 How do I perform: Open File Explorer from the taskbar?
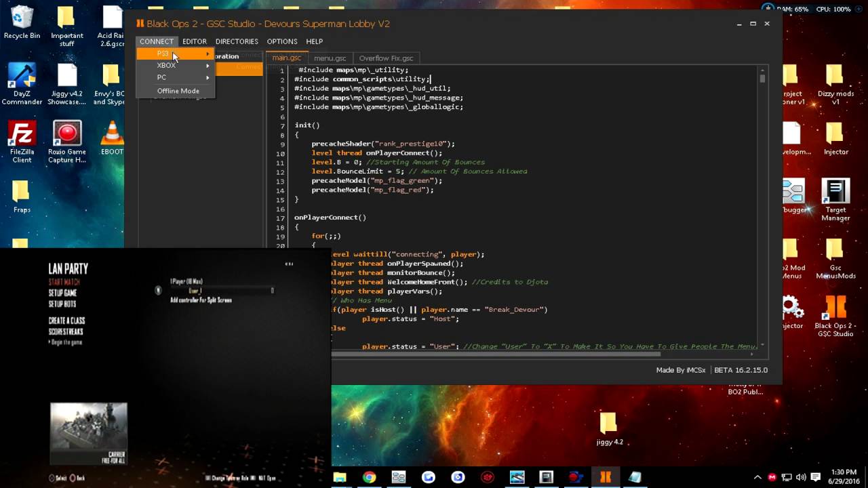click(340, 477)
